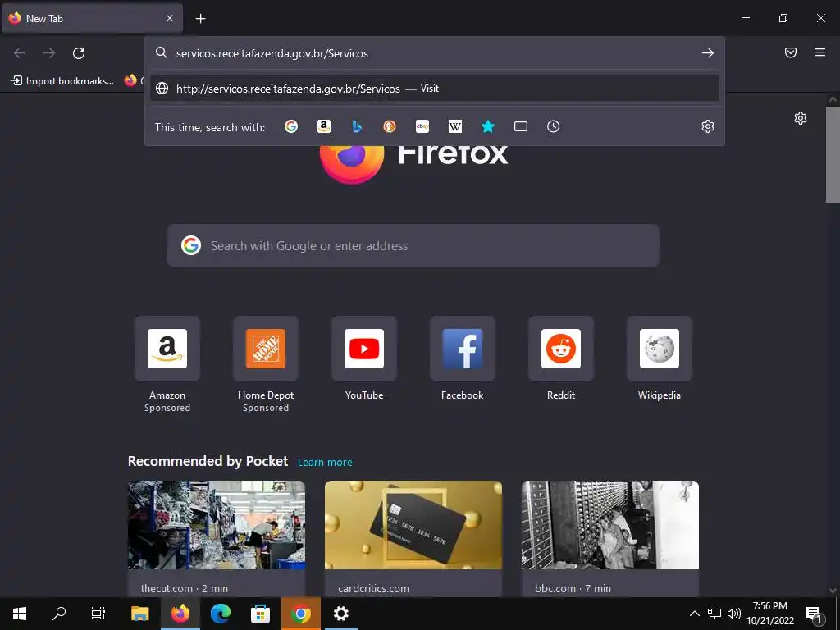Open File Explorer from the taskbar
Image resolution: width=840 pixels, height=630 pixels.
tap(140, 614)
